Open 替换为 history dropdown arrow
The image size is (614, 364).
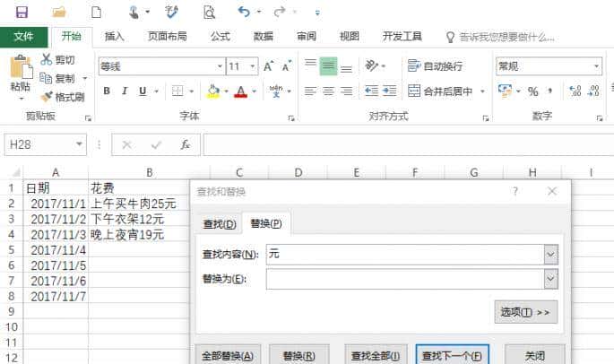pos(550,279)
